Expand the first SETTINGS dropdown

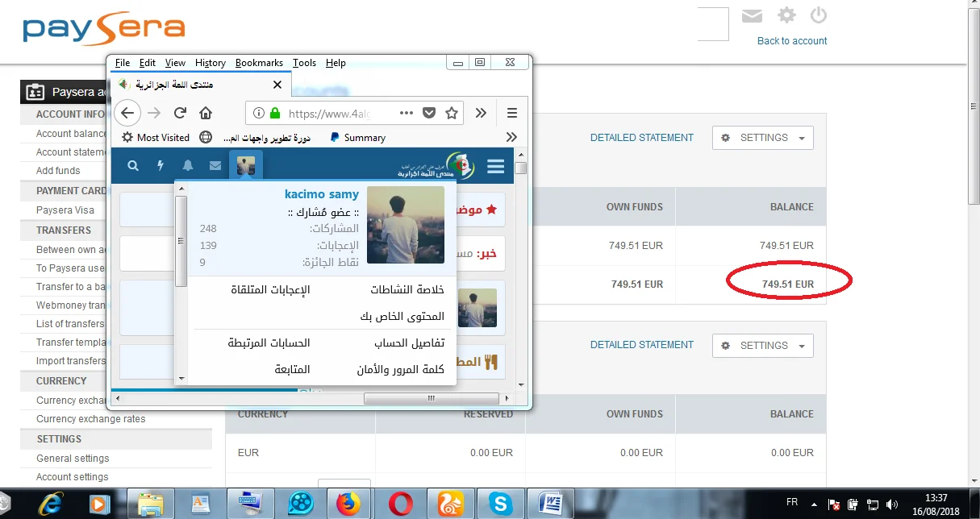[763, 138]
